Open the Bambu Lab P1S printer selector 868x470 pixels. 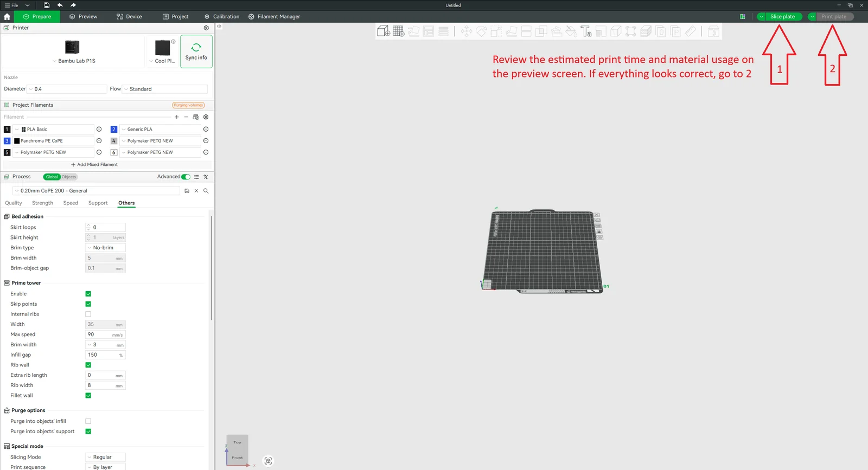coord(73,51)
